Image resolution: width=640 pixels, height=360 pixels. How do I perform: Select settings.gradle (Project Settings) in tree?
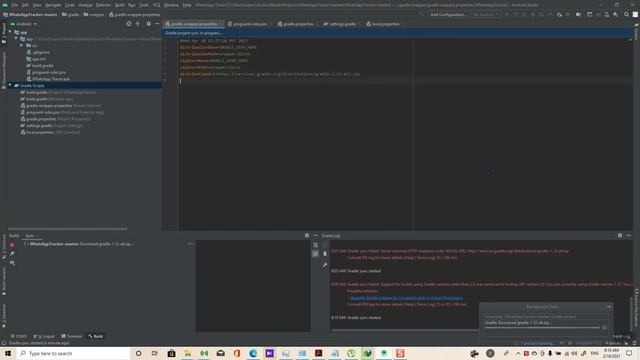click(52, 125)
